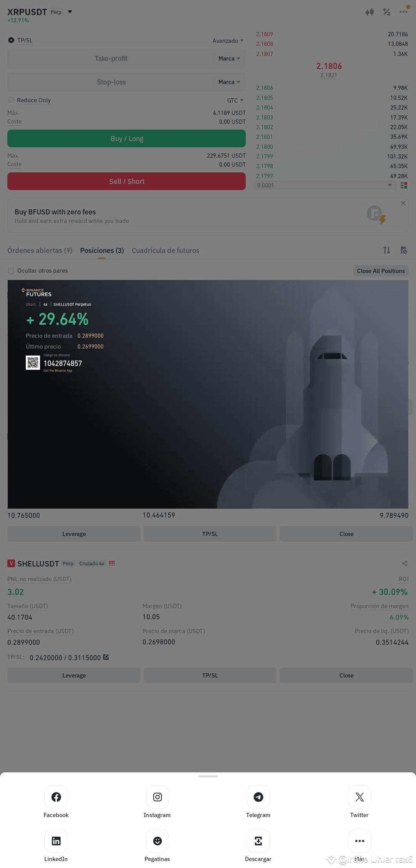This screenshot has width=416, height=868.
Task: Enable Reduce Only option
Action: (x=11, y=100)
